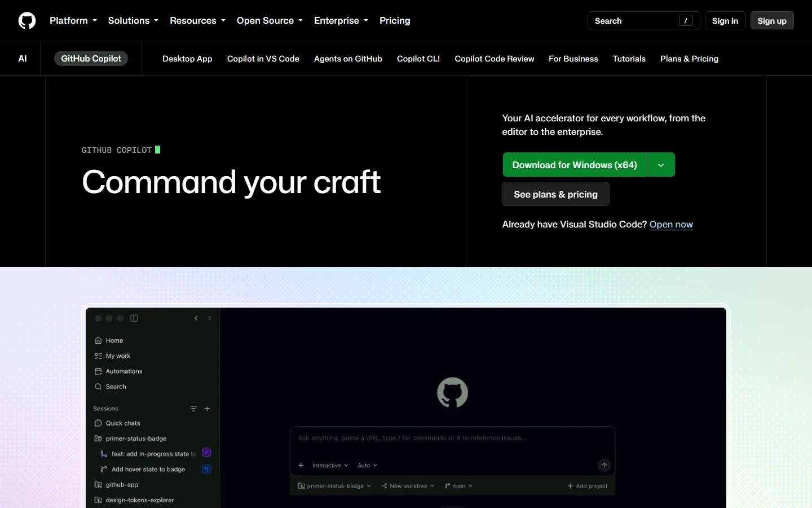The width and height of the screenshot is (812, 508).
Task: Open the Resources dropdown
Action: click(197, 20)
